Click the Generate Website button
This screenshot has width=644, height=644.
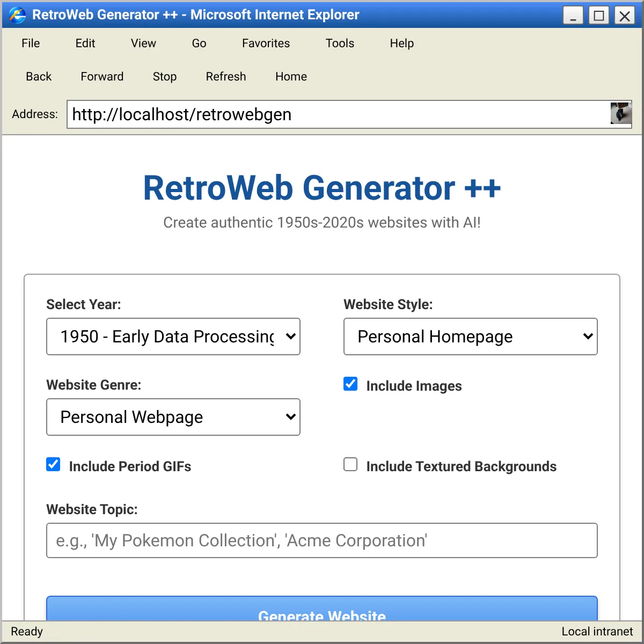322,609
